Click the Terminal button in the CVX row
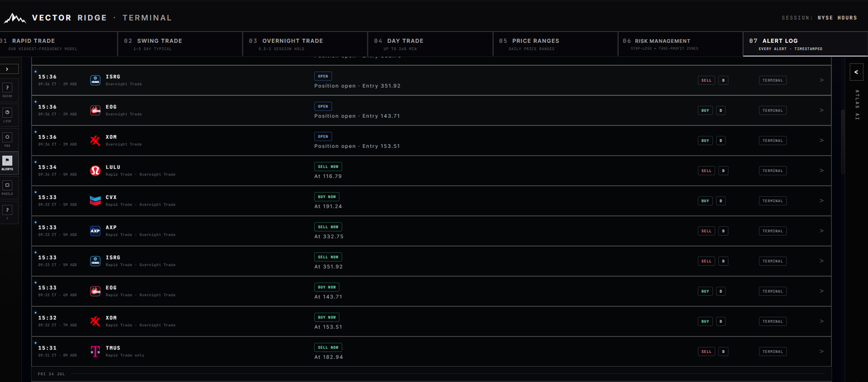This screenshot has height=382, width=868. (772, 201)
